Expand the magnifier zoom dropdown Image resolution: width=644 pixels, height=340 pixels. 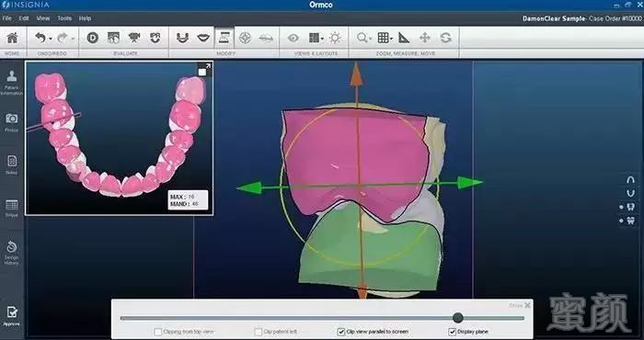[371, 39]
